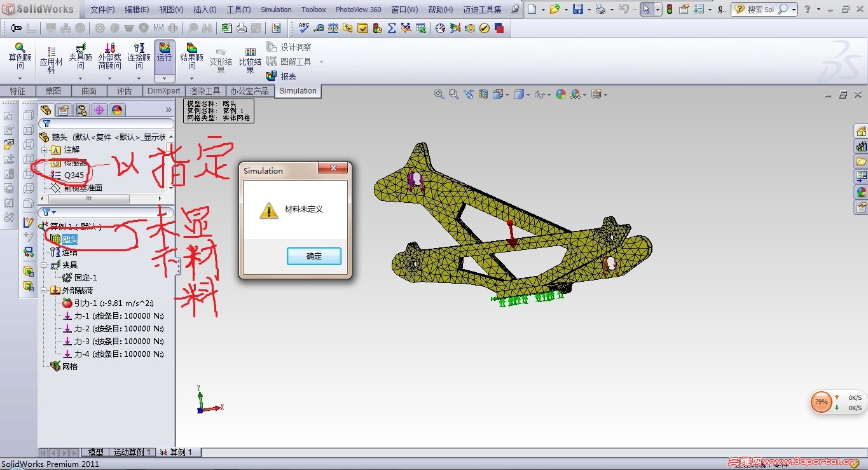Open the SolidWorks Resources home icon
868x470 pixels.
(861, 131)
